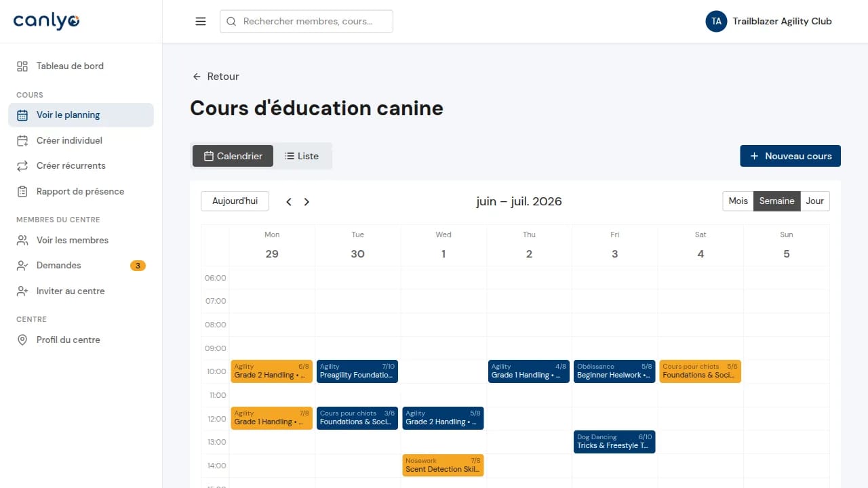Open Saturday Cours pour chiots Foundations class
The width and height of the screenshot is (868, 488).
(701, 371)
